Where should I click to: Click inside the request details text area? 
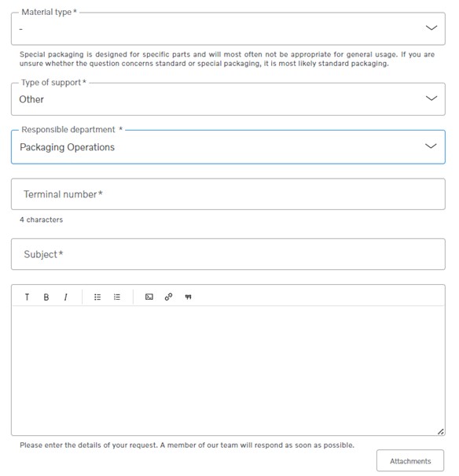tap(228, 371)
